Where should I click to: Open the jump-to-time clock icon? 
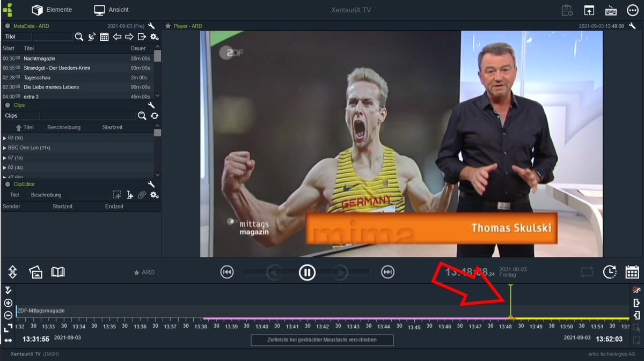pos(610,272)
